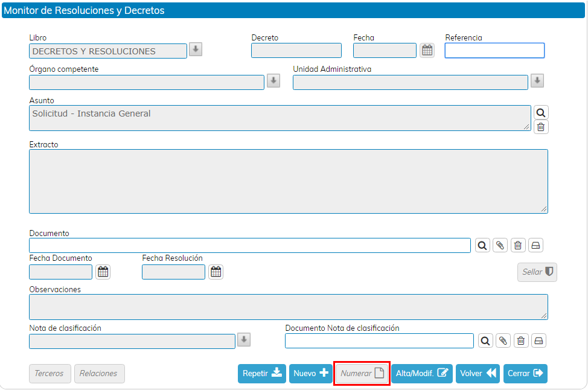588x390 pixels.
Task: Click the Numerar button
Action: (x=362, y=374)
